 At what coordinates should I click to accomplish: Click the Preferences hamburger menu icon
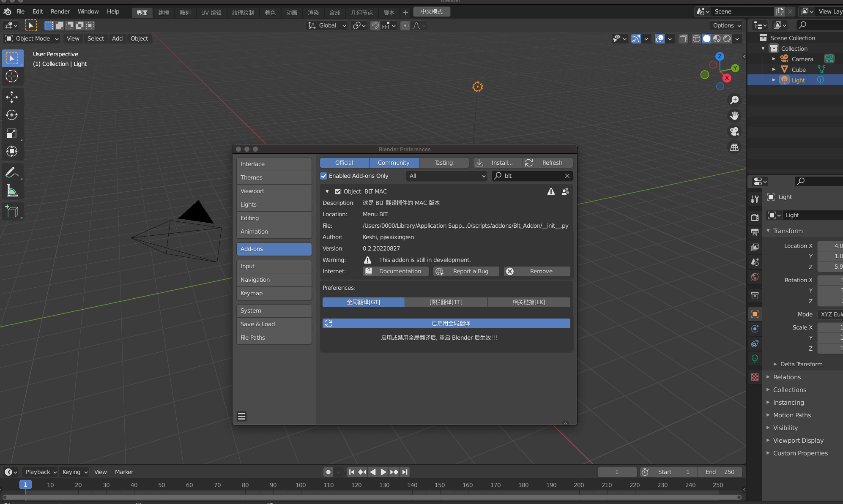tap(242, 417)
